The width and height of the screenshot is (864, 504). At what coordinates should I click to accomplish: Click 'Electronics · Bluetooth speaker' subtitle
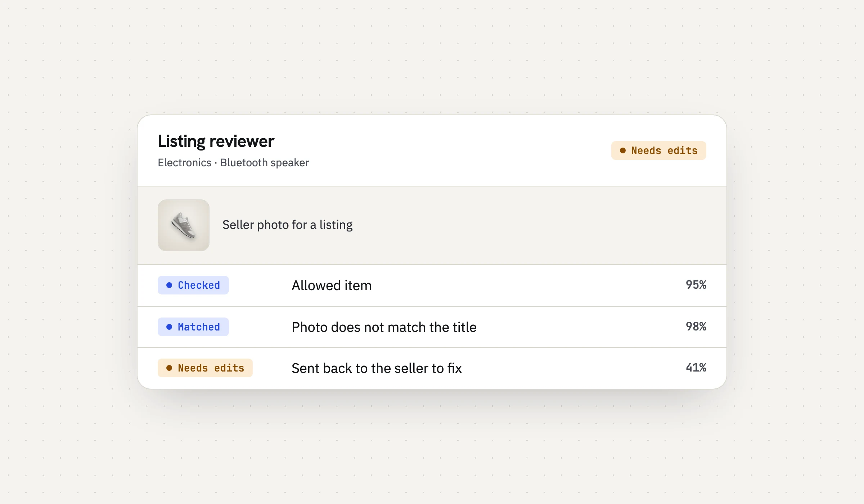point(233,163)
